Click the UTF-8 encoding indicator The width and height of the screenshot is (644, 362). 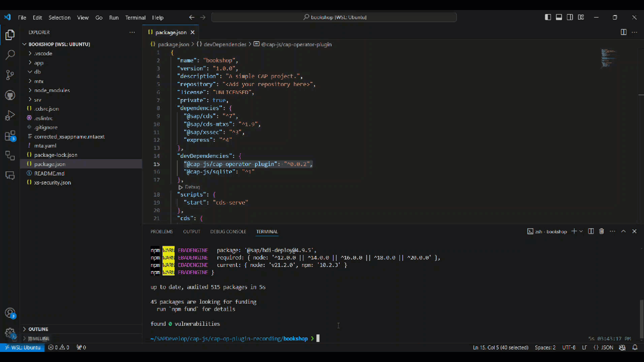(569, 347)
